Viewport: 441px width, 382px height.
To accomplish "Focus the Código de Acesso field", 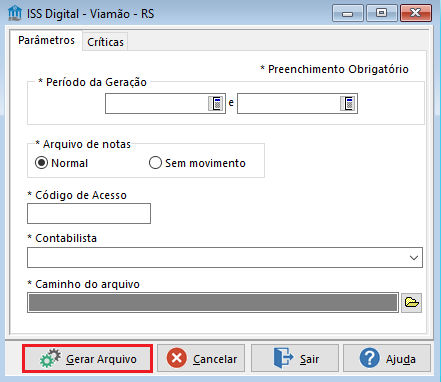I will [89, 213].
